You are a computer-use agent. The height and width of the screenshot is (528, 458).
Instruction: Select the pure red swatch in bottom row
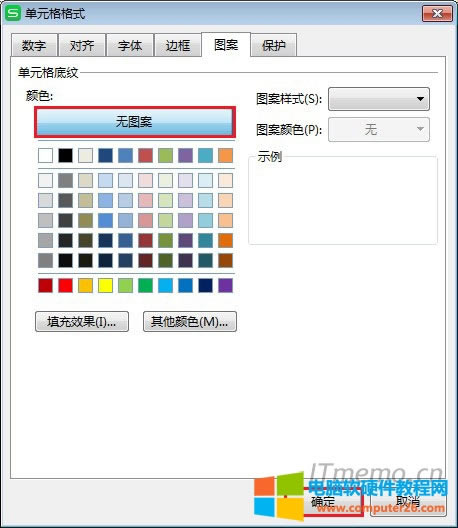point(65,286)
